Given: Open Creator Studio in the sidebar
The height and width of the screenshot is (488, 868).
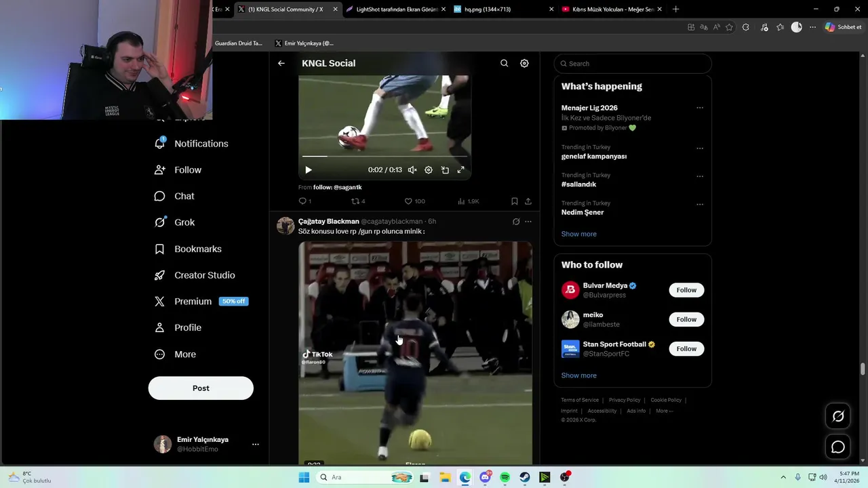Looking at the screenshot, I should 195,275.
